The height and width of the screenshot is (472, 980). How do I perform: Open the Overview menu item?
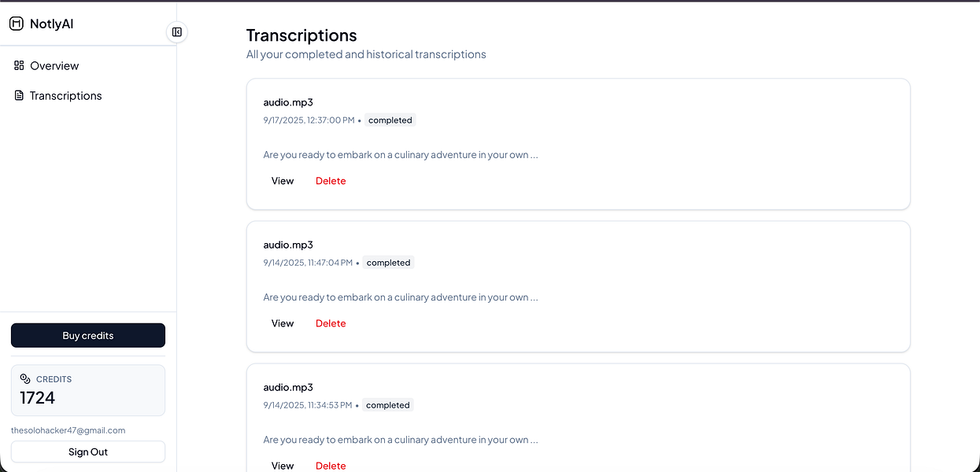[x=54, y=66]
